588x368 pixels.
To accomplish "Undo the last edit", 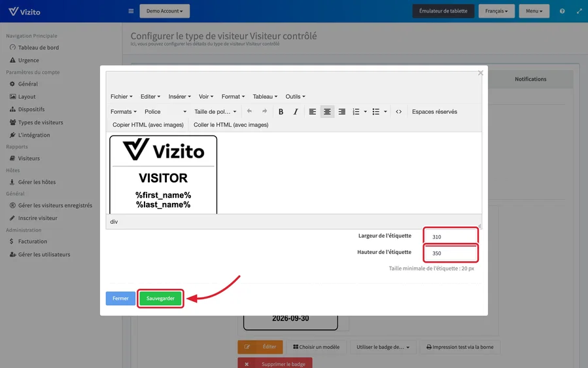I will point(249,111).
